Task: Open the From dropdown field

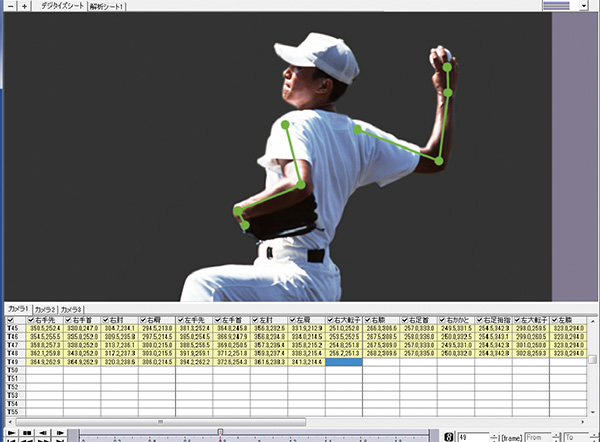Action: 535,436
